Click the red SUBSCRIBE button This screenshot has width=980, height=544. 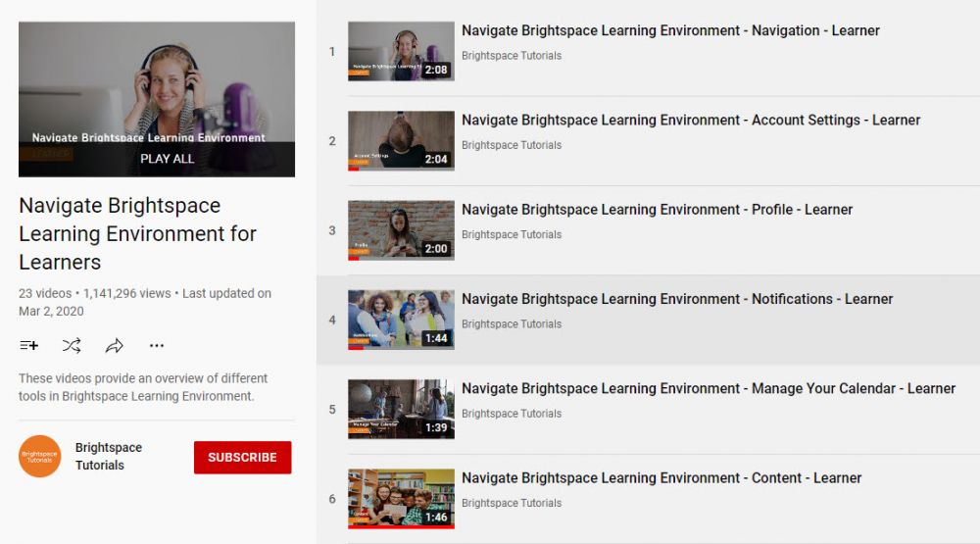click(242, 457)
